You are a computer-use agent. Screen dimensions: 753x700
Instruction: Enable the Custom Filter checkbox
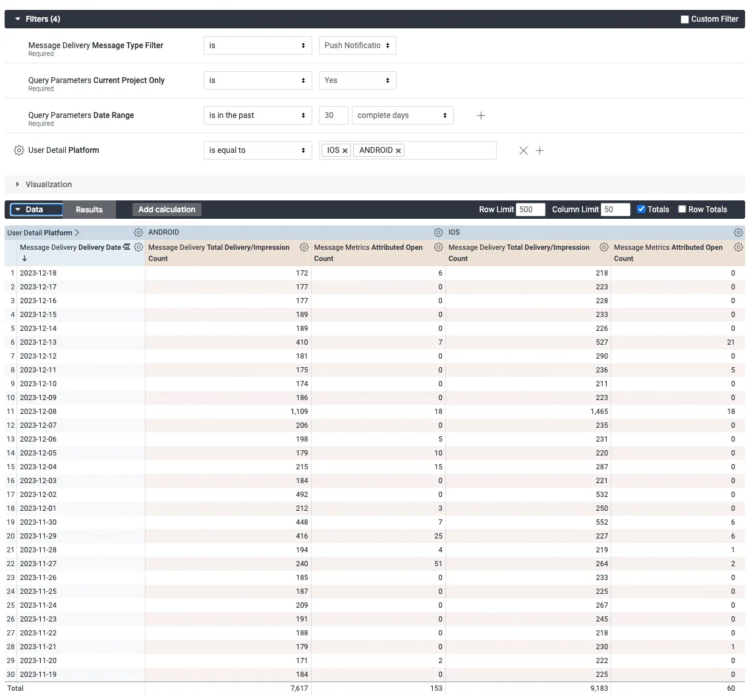tap(684, 19)
